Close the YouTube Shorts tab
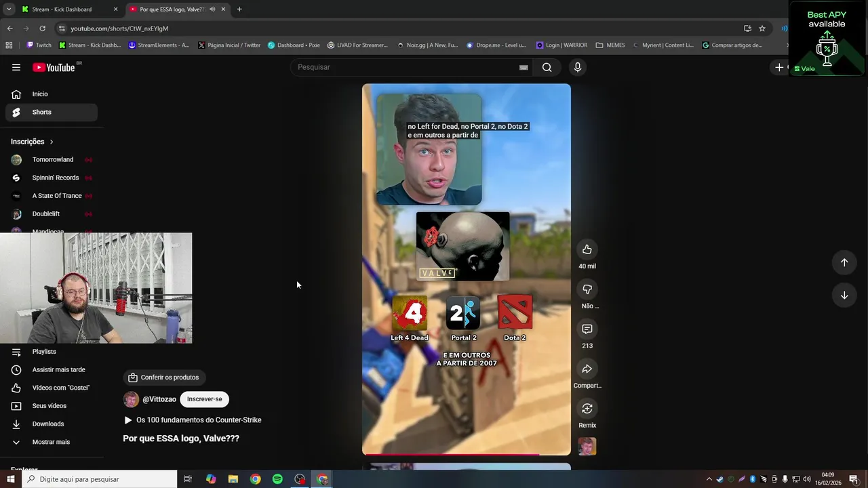The height and width of the screenshot is (488, 868). point(223,9)
